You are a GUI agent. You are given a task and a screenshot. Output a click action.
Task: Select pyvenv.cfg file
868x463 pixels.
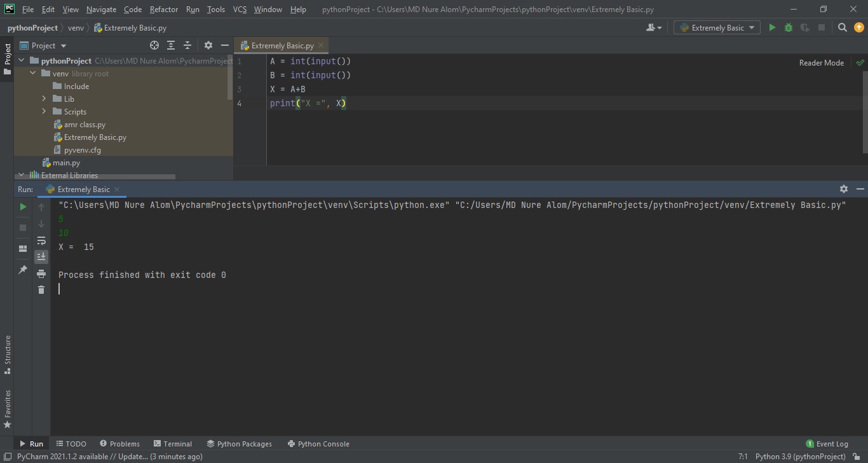pyautogui.click(x=77, y=149)
